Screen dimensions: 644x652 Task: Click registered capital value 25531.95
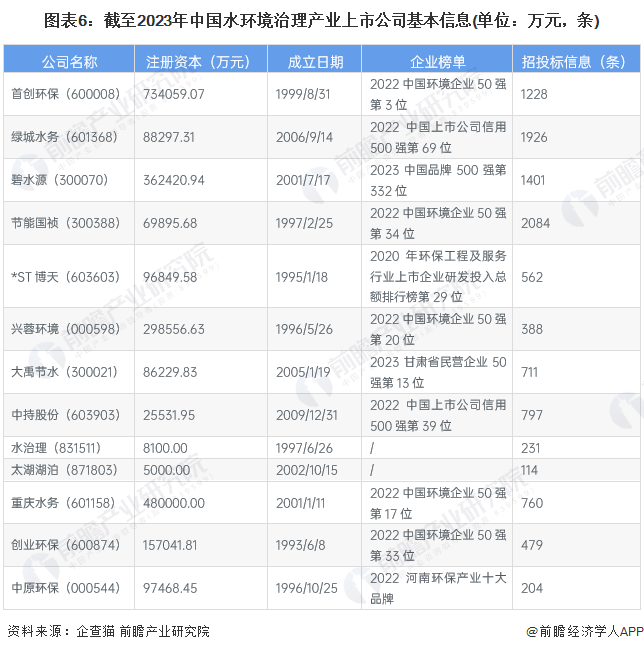point(169,415)
